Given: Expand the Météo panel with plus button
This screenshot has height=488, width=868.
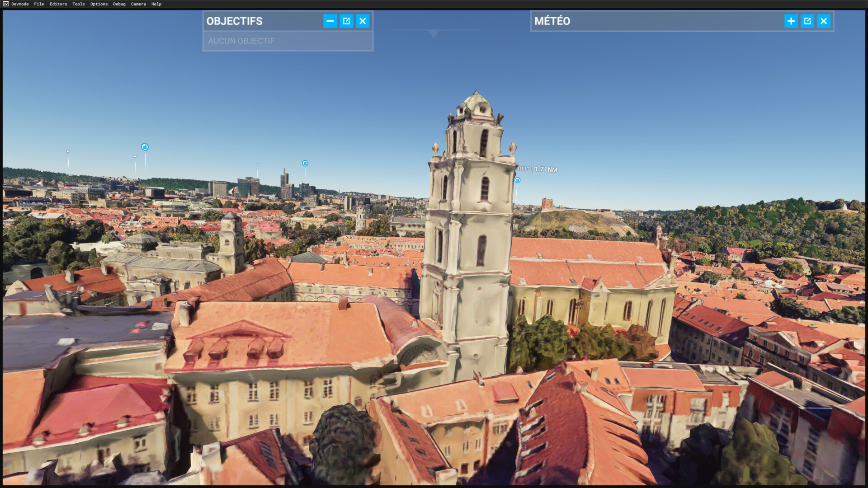Looking at the screenshot, I should (x=791, y=21).
